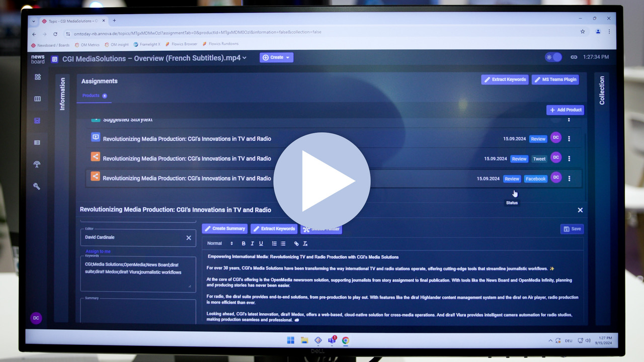Click the dashboard widgets icon at sidebar top
Screen dimensions: 644x362
[37, 77]
